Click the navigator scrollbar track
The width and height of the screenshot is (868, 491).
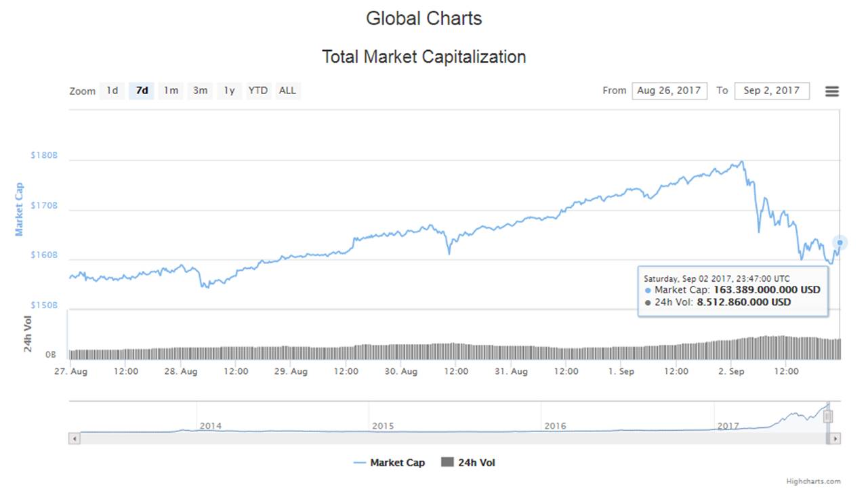447,438
